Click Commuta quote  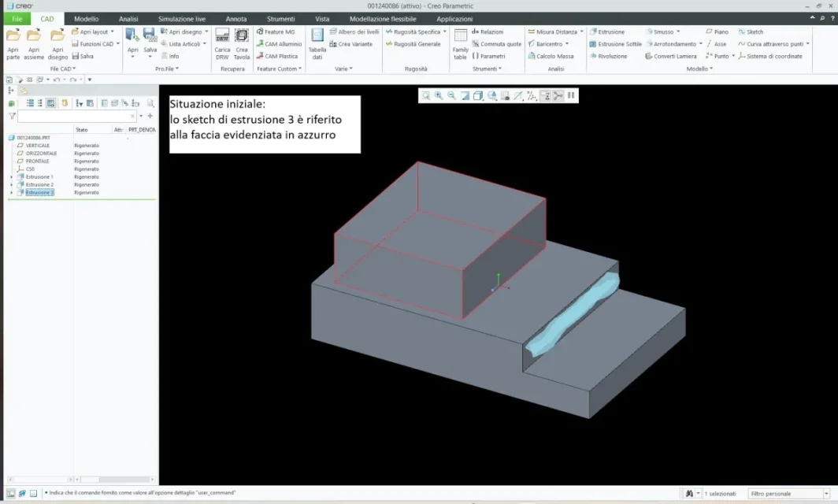click(496, 44)
